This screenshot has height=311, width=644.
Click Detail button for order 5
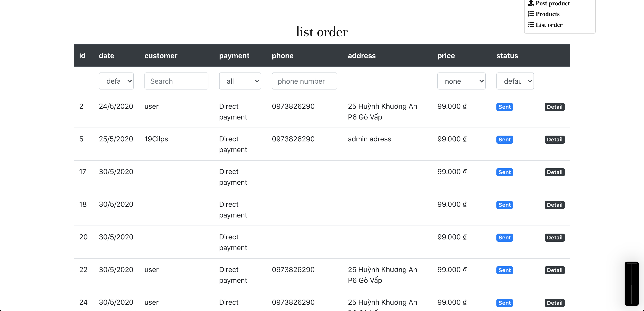pos(555,139)
